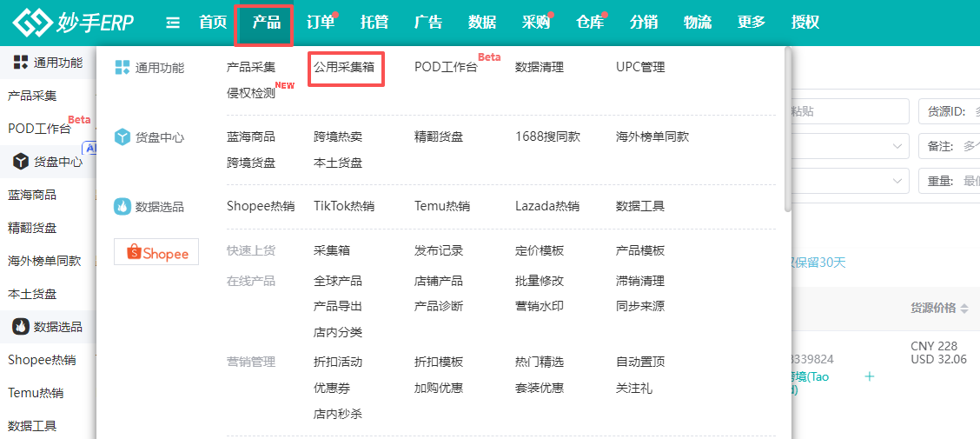Screen dimensions: 980x439
Task: Open 优惠券 link
Action: click(x=332, y=389)
